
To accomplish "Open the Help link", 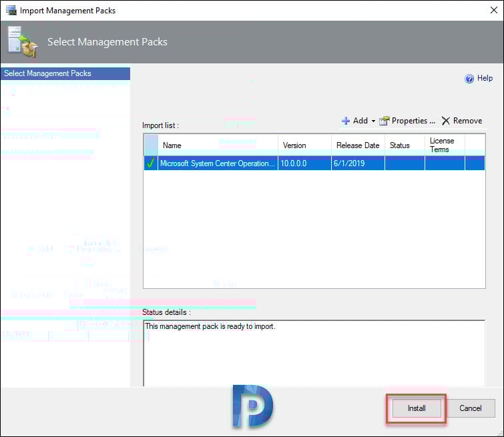I will tap(485, 78).
